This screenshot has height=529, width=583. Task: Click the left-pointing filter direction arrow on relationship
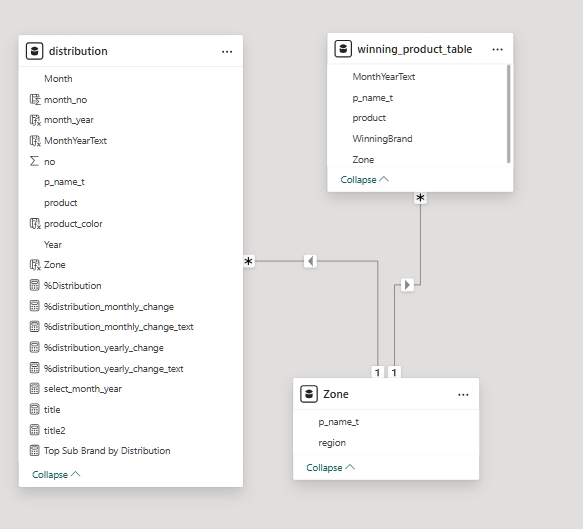[x=310, y=261]
